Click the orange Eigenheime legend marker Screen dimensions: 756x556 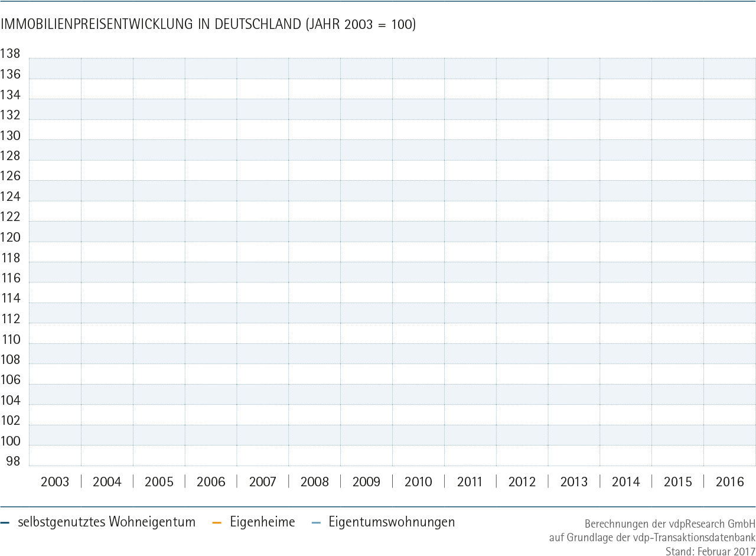216,523
